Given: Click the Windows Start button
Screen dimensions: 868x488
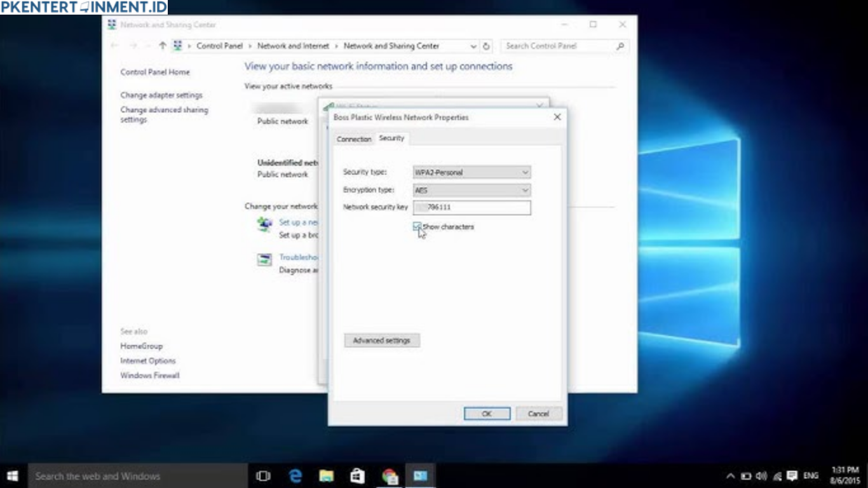Looking at the screenshot, I should coord(13,476).
